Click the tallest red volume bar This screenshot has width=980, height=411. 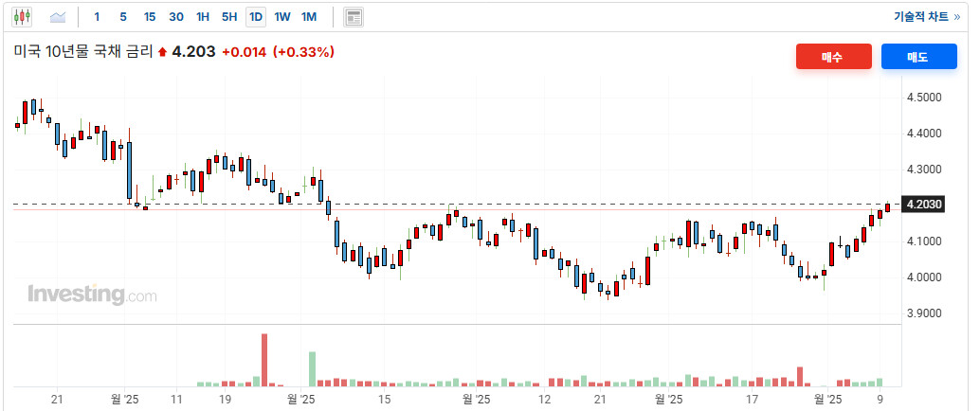click(x=264, y=360)
